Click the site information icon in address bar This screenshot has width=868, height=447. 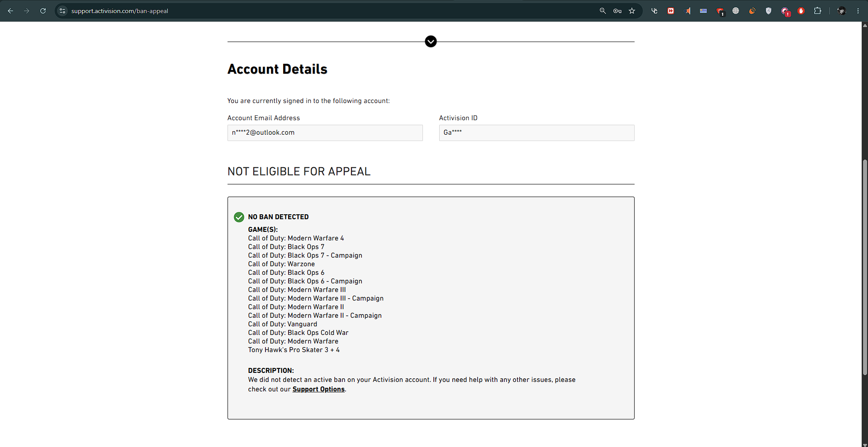62,11
